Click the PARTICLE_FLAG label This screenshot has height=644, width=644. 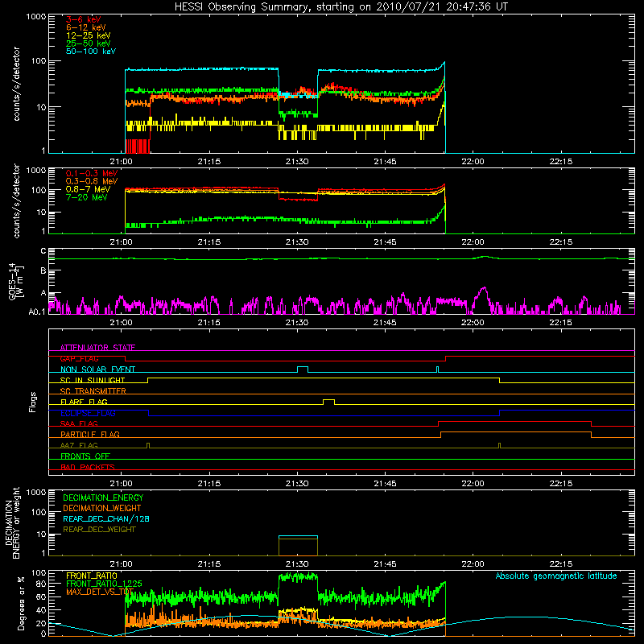(90, 434)
